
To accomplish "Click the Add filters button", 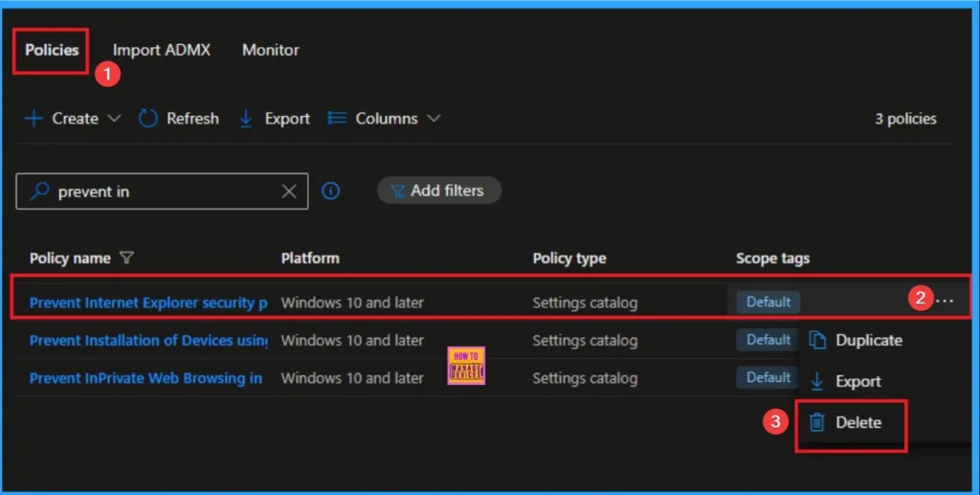I will (x=438, y=191).
